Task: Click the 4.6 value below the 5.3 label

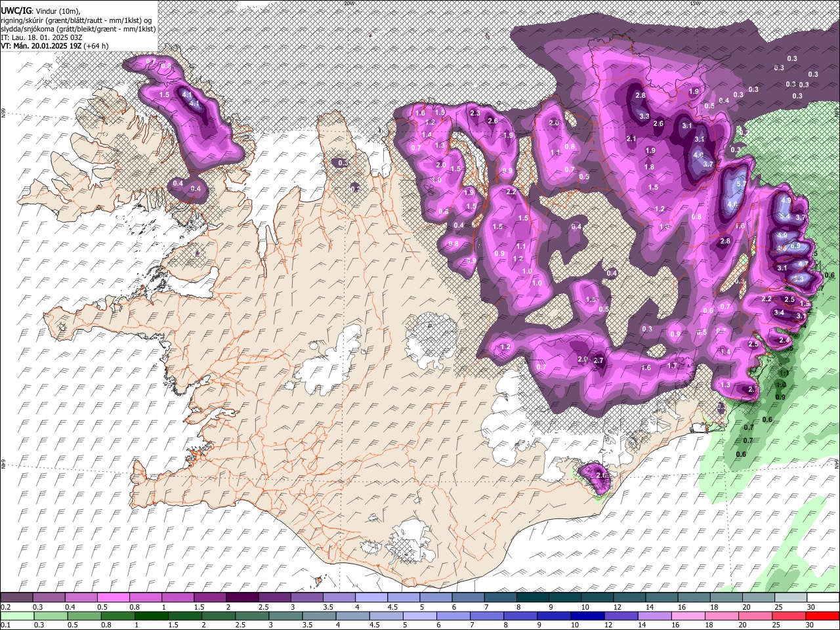Action: [x=733, y=204]
